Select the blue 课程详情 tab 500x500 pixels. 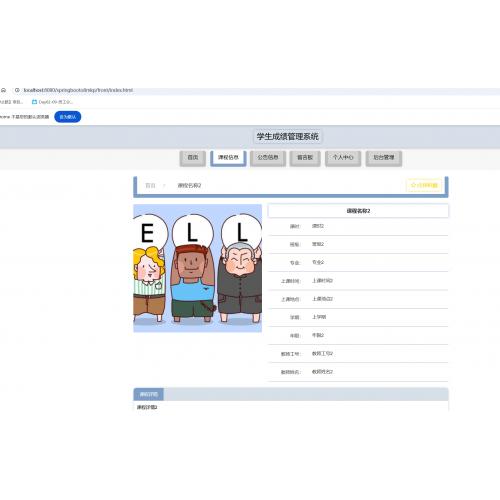(149, 394)
